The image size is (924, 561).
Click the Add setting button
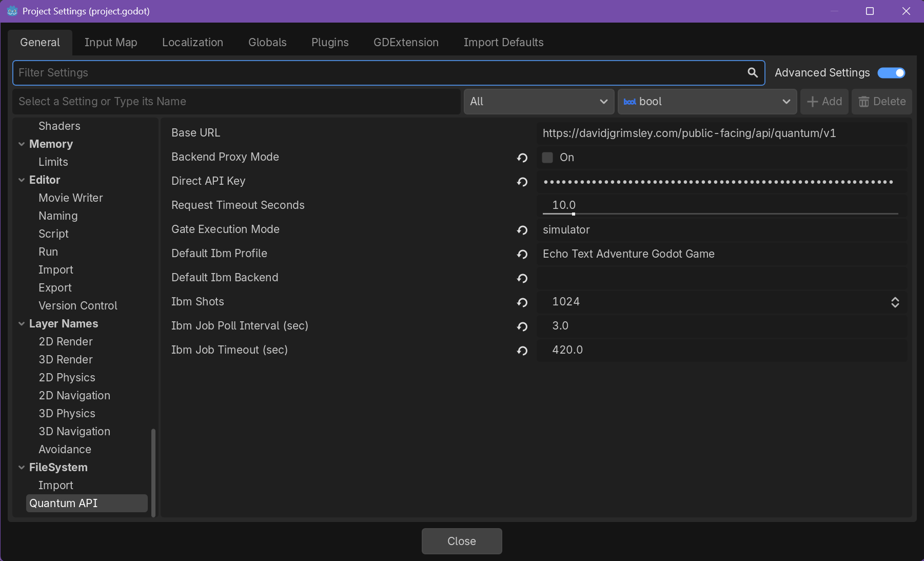click(x=824, y=102)
